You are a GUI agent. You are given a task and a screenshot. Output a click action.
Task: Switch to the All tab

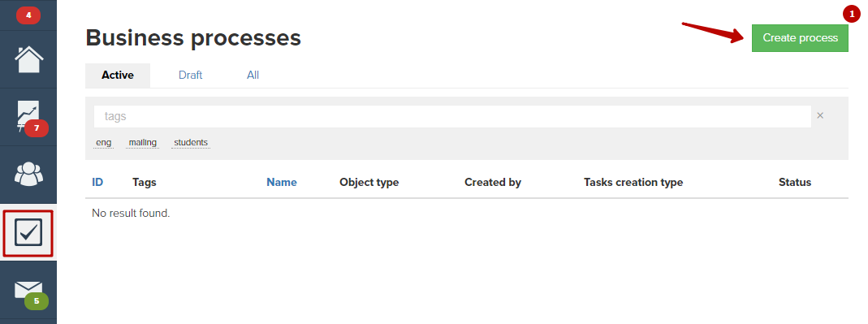tap(253, 76)
